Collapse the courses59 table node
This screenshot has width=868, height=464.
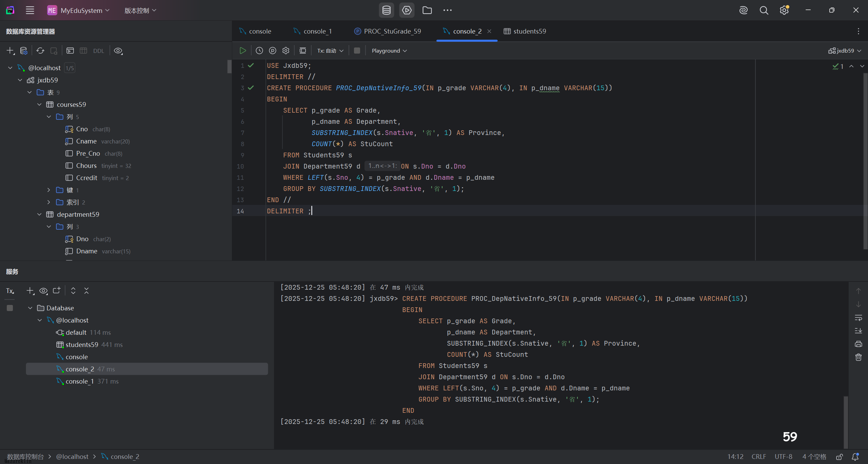point(39,104)
